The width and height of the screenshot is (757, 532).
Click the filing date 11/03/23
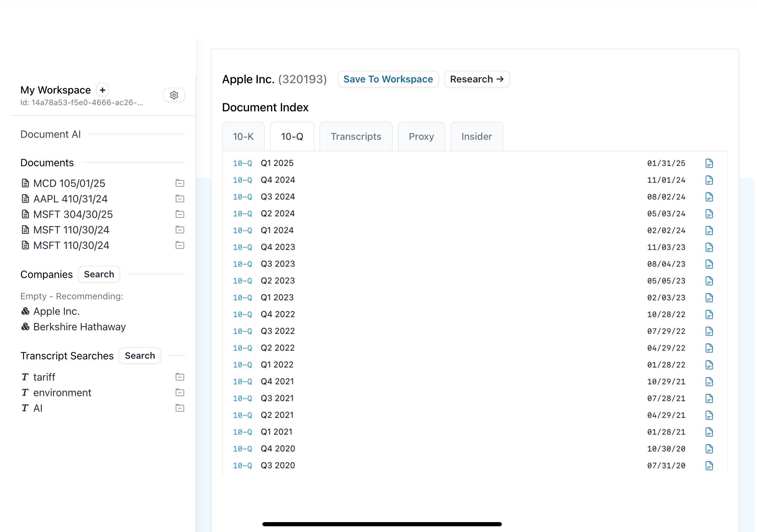pyautogui.click(x=666, y=247)
